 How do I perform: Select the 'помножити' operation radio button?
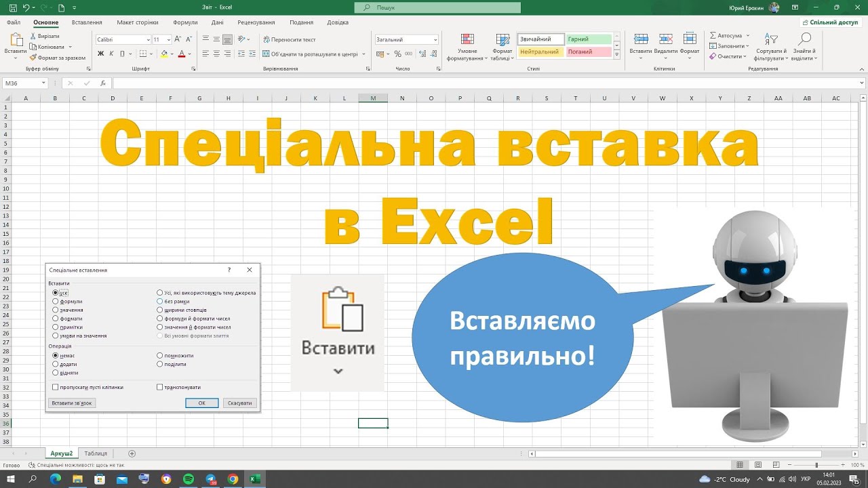160,355
